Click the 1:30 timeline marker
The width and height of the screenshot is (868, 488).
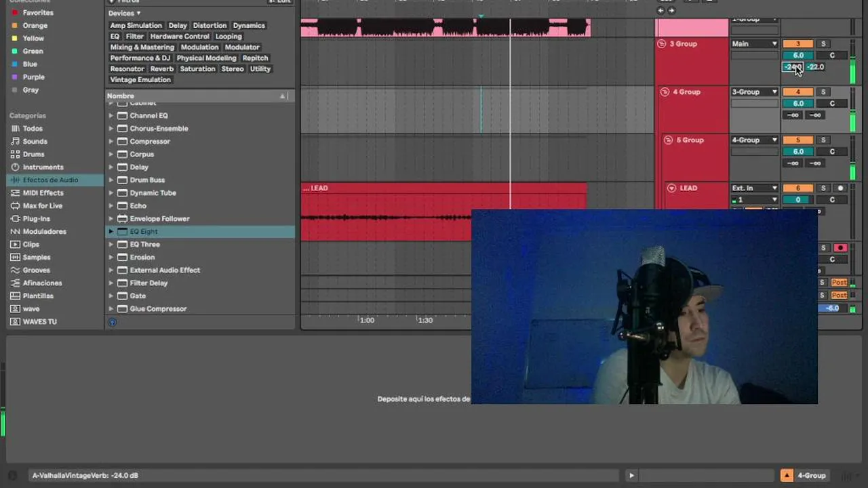click(425, 320)
